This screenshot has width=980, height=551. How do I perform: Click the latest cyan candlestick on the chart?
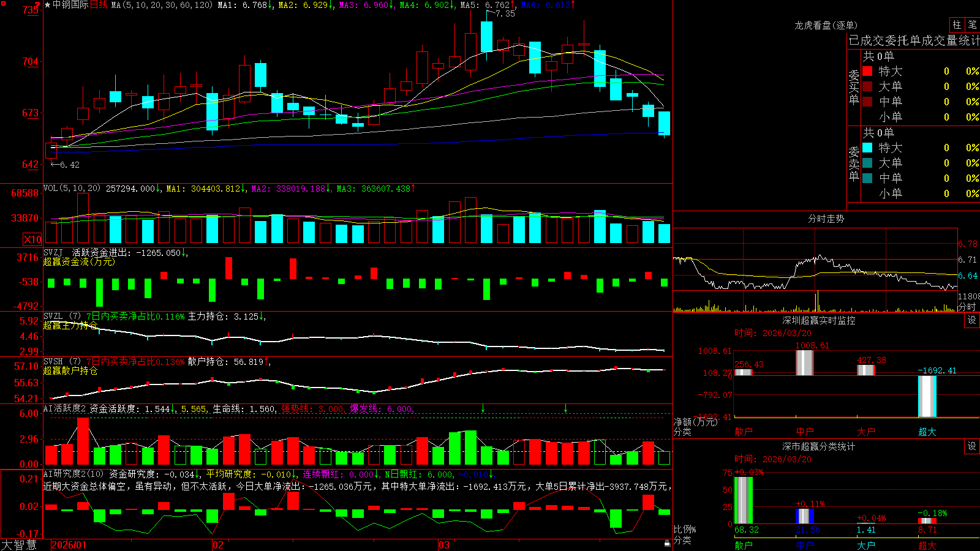[664, 123]
